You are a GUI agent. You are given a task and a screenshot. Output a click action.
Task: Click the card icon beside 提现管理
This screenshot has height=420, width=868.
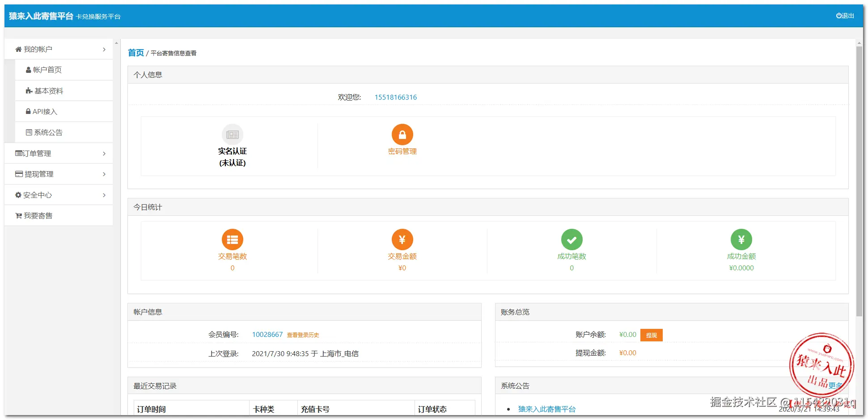click(x=19, y=174)
